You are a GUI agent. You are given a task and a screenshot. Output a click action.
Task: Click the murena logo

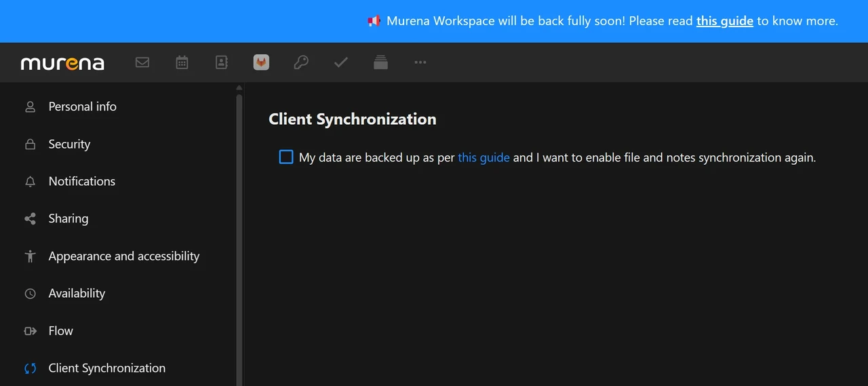click(62, 63)
